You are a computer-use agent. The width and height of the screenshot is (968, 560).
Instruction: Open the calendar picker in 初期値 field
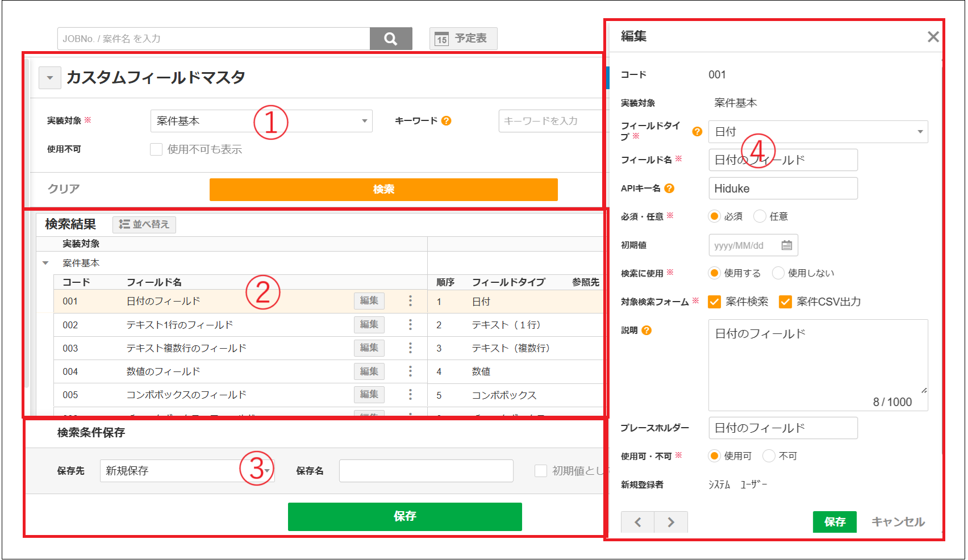[787, 245]
